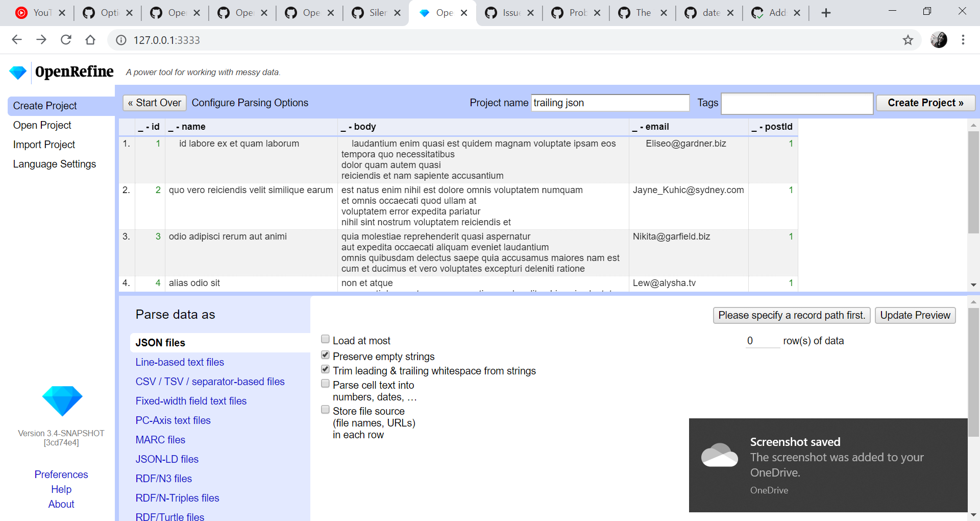Select 'JSON files' parser
The width and height of the screenshot is (980, 521).
point(220,343)
